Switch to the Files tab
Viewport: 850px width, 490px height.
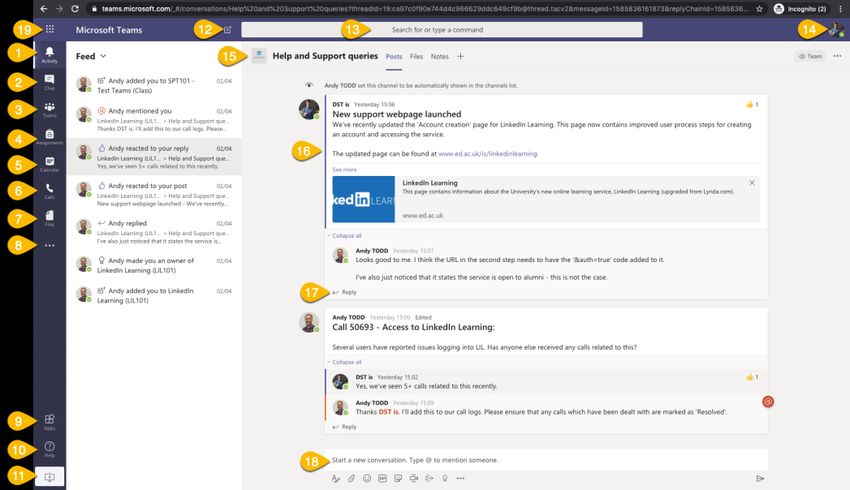[416, 56]
